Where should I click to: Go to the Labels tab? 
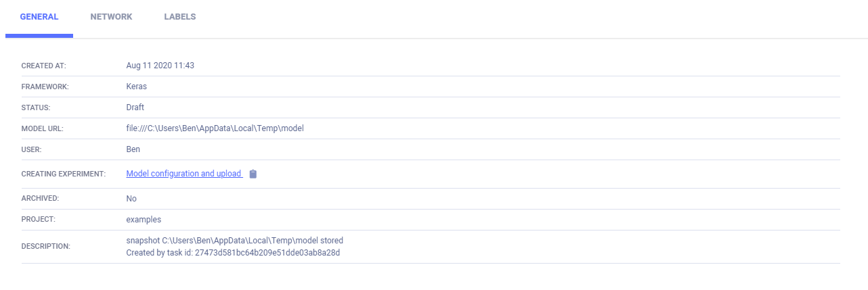point(180,17)
